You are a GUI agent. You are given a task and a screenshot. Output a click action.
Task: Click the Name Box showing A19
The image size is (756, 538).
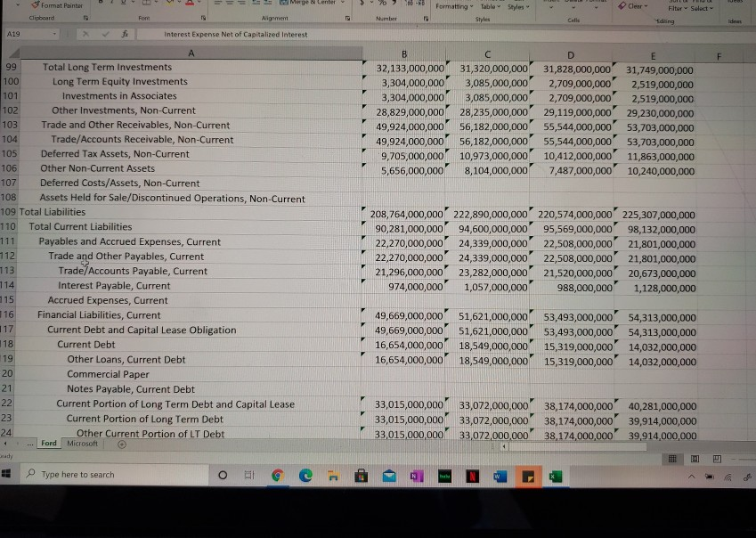(x=27, y=34)
